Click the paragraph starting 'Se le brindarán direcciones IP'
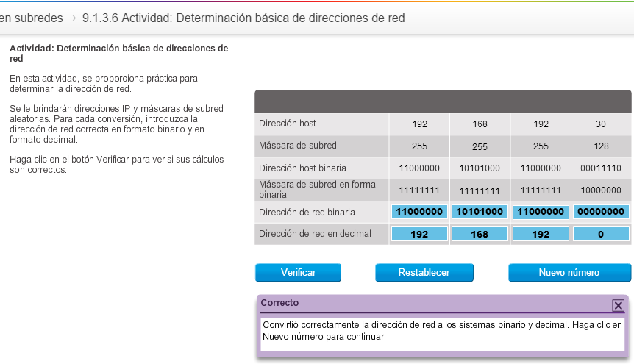 (x=116, y=124)
